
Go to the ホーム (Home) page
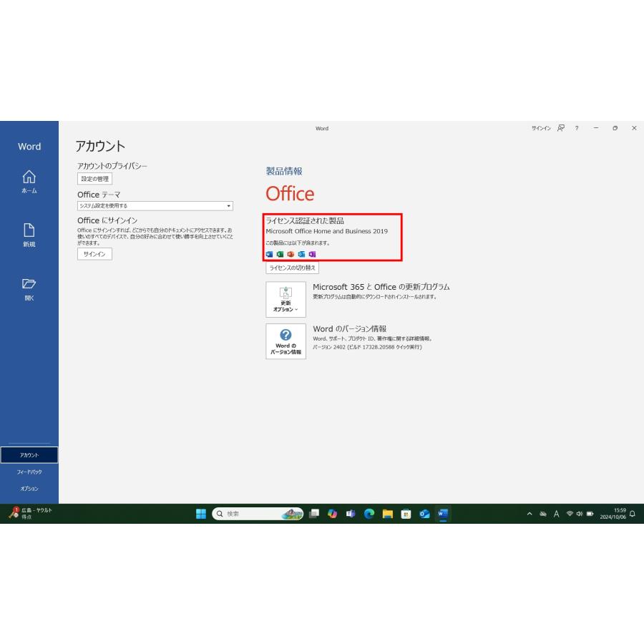tap(29, 181)
